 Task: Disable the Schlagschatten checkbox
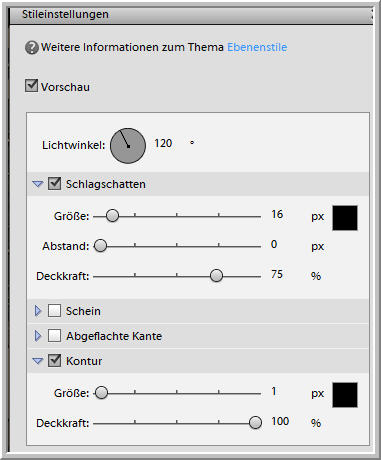pyautogui.click(x=54, y=184)
